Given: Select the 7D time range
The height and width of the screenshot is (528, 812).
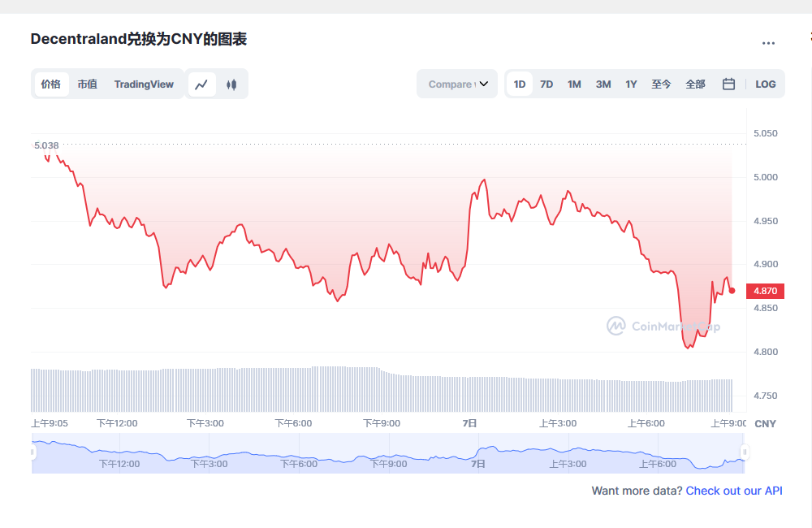Looking at the screenshot, I should (546, 84).
